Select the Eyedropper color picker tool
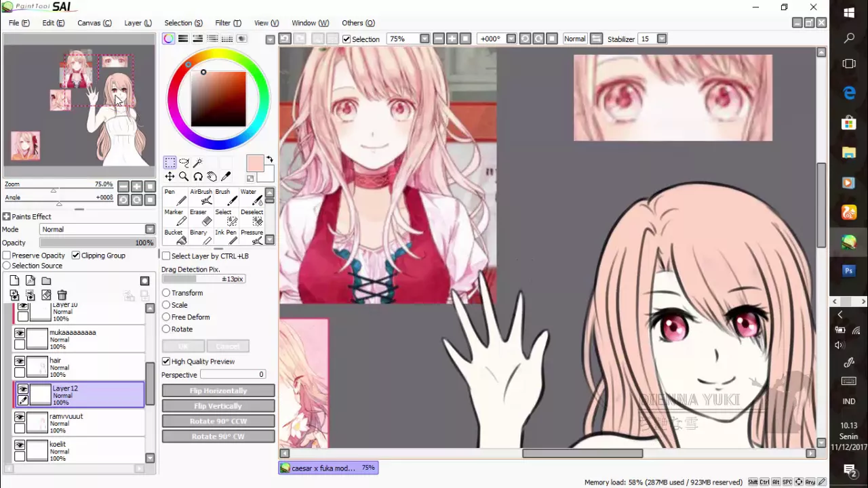The width and height of the screenshot is (868, 488). pos(226,176)
